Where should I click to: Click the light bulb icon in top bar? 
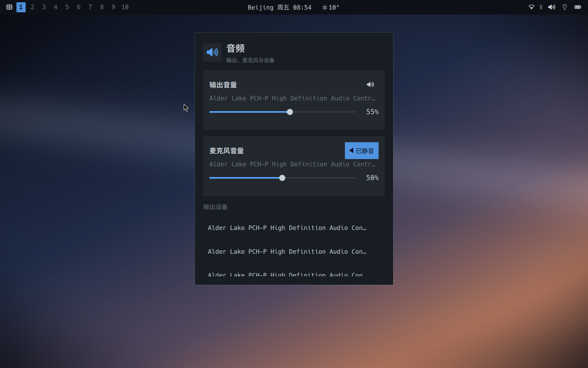coord(565,7)
